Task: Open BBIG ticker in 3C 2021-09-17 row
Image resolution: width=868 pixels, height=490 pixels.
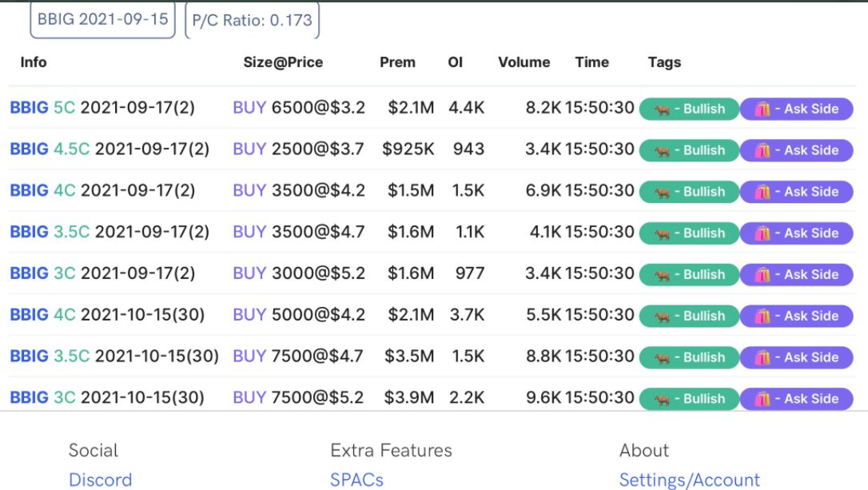Action: [x=30, y=273]
